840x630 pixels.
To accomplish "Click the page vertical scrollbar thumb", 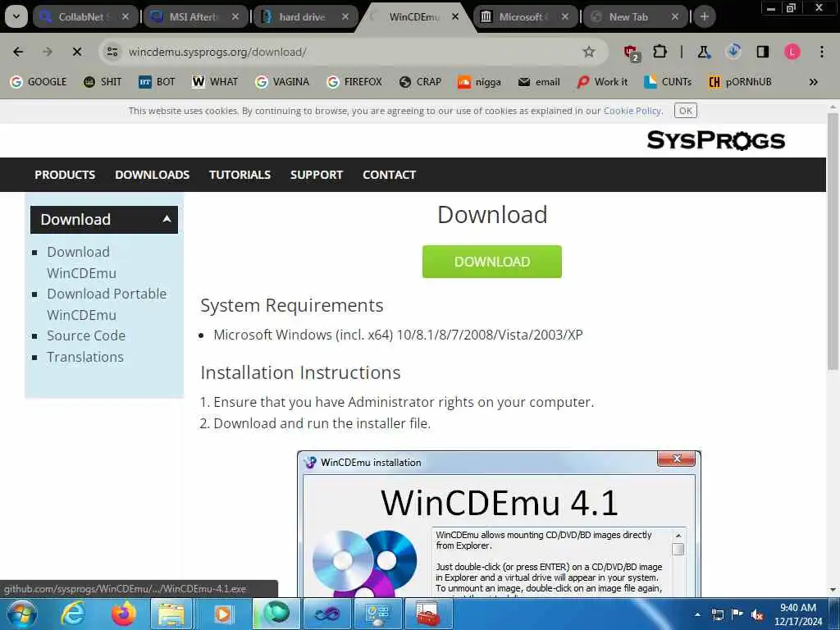I will pos(833,241).
